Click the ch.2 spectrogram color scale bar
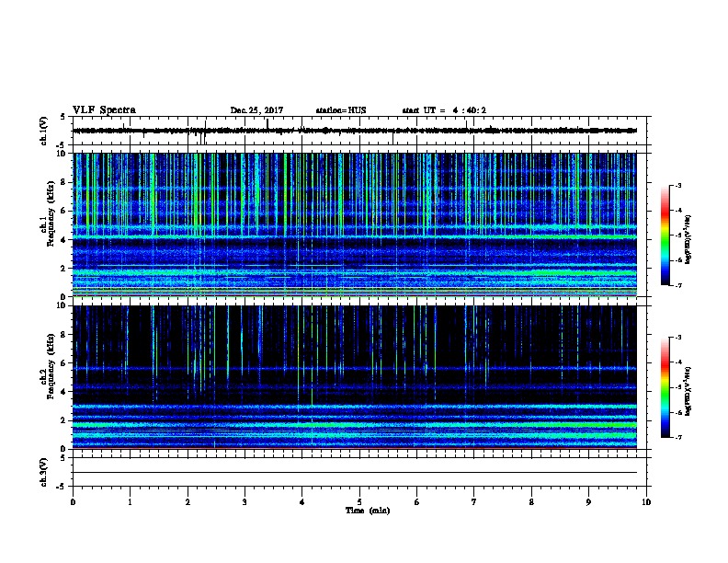 click(x=665, y=387)
